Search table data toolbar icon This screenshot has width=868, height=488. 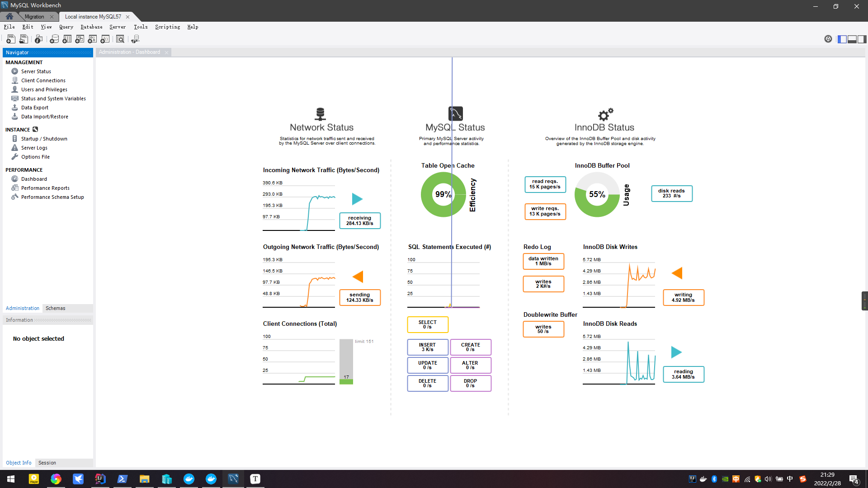pyautogui.click(x=120, y=39)
